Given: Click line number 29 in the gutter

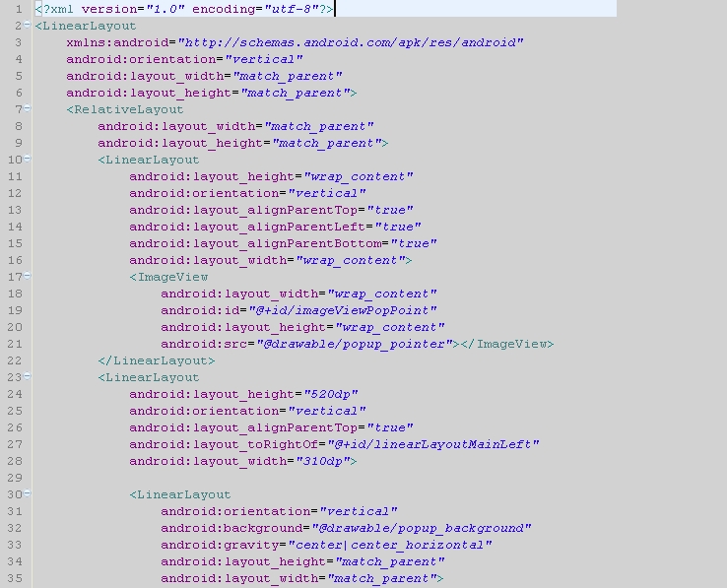Looking at the screenshot, I should (x=14, y=478).
